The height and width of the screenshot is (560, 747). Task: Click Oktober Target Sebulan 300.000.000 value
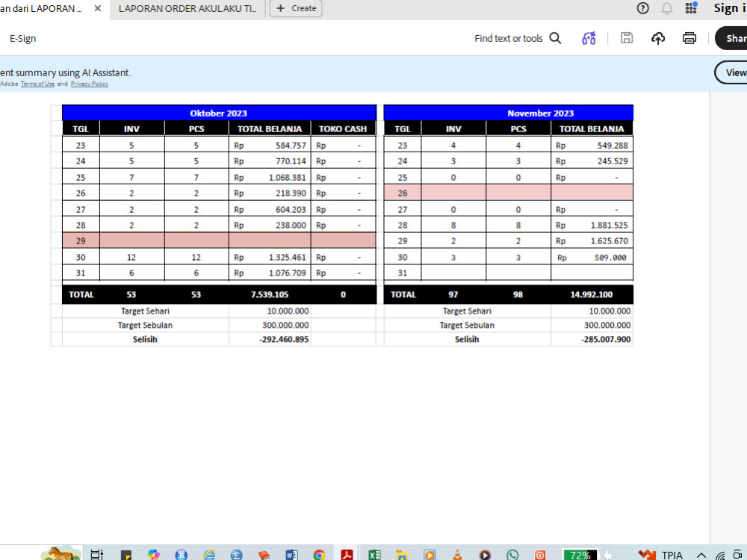[285, 325]
